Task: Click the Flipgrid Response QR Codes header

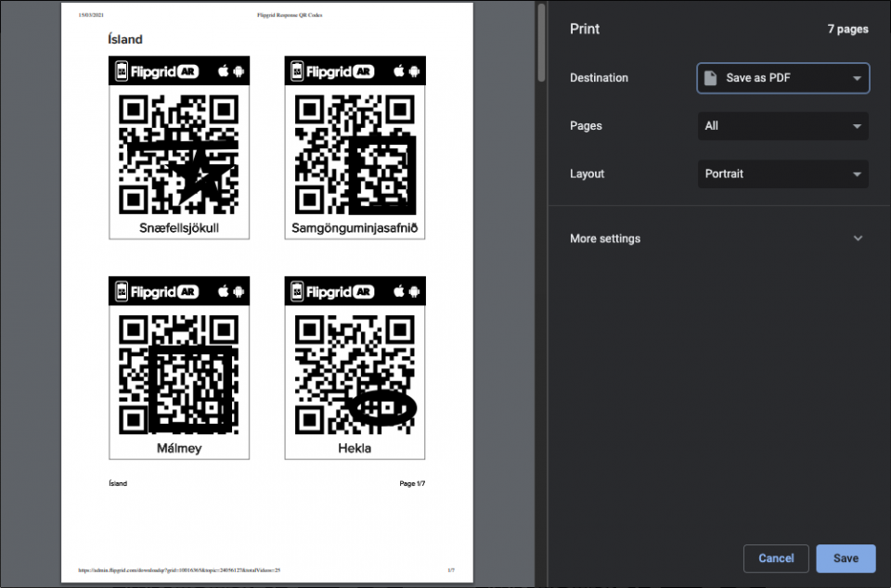Action: [x=290, y=15]
